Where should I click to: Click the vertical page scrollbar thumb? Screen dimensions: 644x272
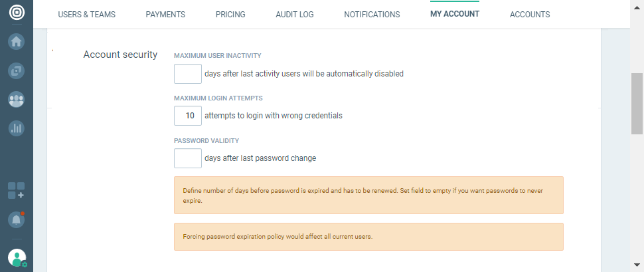point(637,103)
